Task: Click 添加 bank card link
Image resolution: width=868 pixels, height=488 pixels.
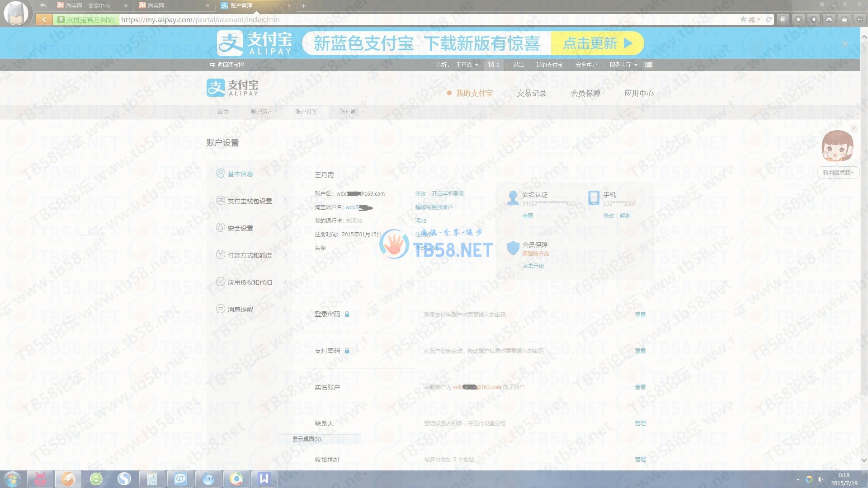Action: click(420, 221)
